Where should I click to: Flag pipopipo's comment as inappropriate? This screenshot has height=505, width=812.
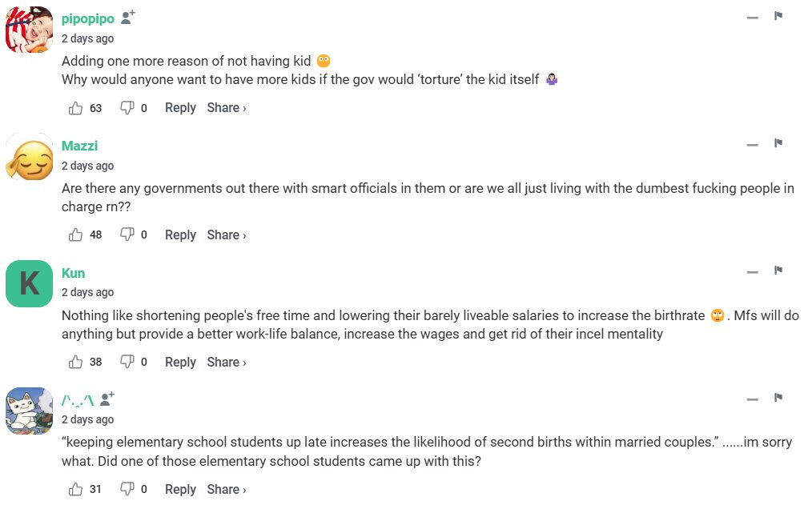[x=778, y=16]
